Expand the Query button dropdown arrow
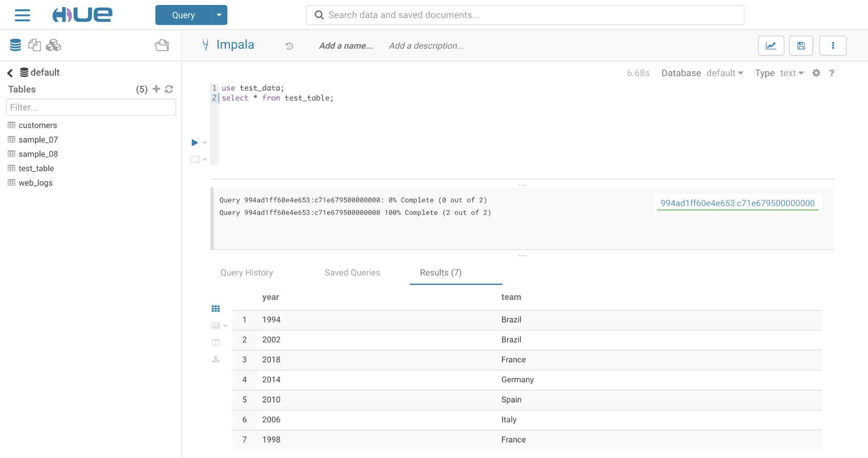 (219, 15)
